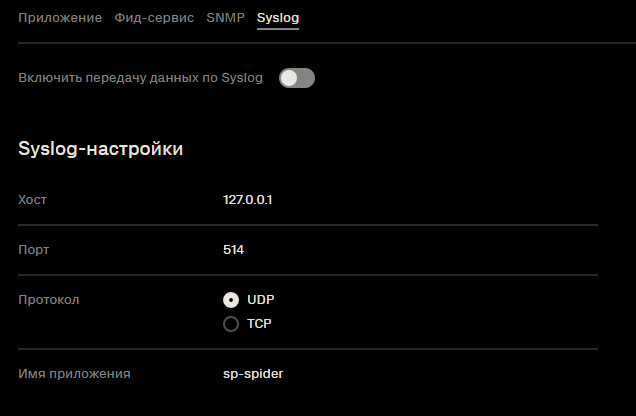The image size is (636, 416).
Task: Click the separator line under the Хост row
Action: pyautogui.click(x=308, y=225)
